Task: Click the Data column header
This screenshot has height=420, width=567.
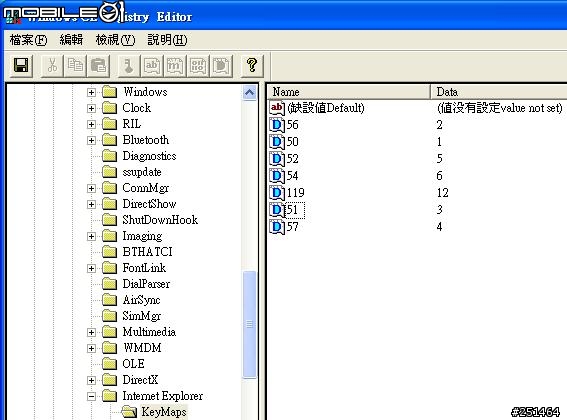Action: (x=499, y=92)
